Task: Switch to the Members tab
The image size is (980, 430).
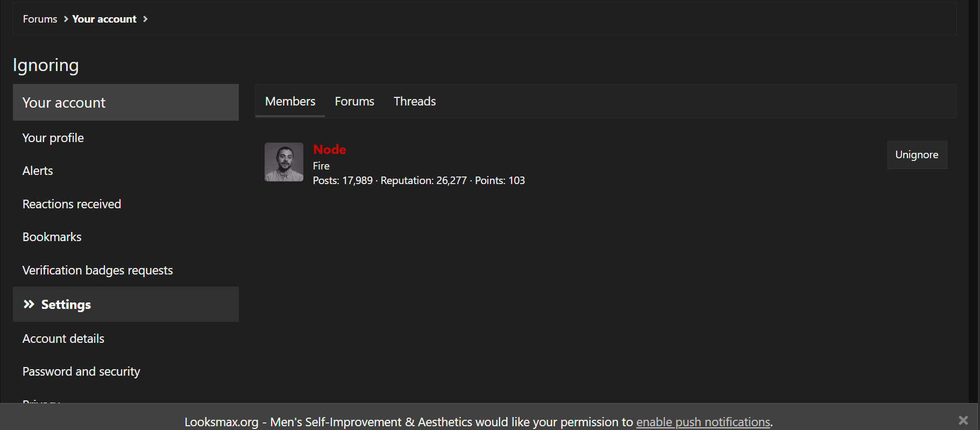Action: coord(290,101)
